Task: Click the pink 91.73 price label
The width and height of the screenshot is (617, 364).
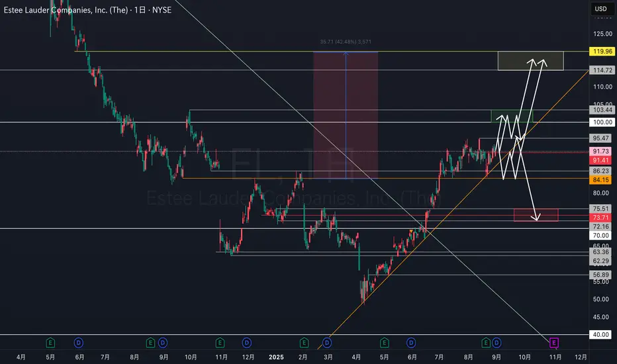Action: point(600,152)
